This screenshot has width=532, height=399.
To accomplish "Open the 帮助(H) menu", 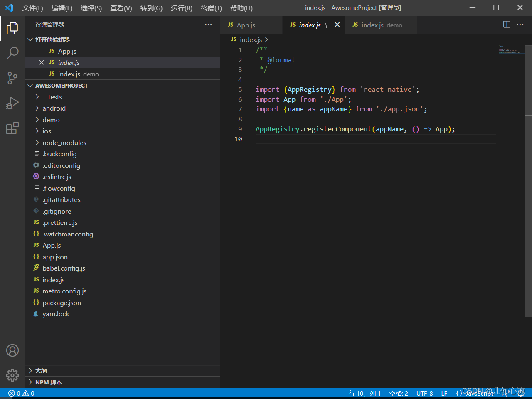I will pyautogui.click(x=241, y=8).
